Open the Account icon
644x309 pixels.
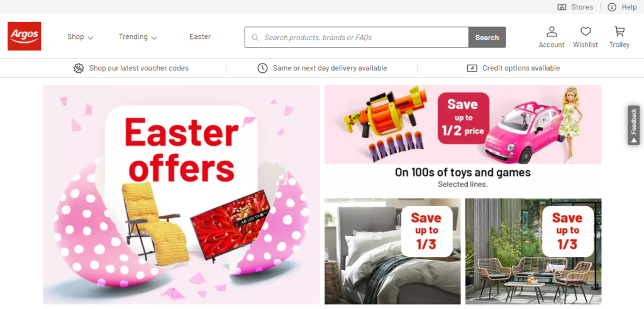[x=552, y=31]
